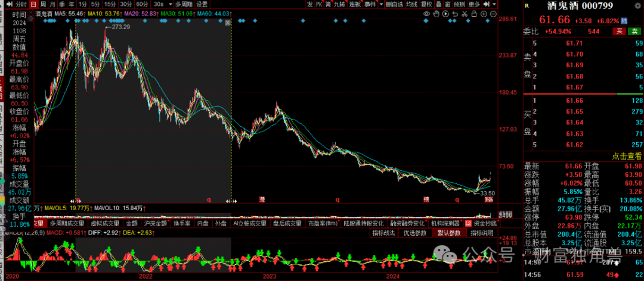This screenshot has width=644, height=281.
Task: Click the 发 toolbar button
Action: (309, 4)
